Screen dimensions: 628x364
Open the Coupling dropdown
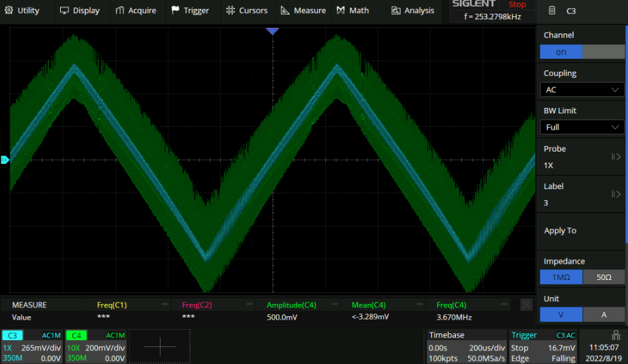click(x=582, y=89)
